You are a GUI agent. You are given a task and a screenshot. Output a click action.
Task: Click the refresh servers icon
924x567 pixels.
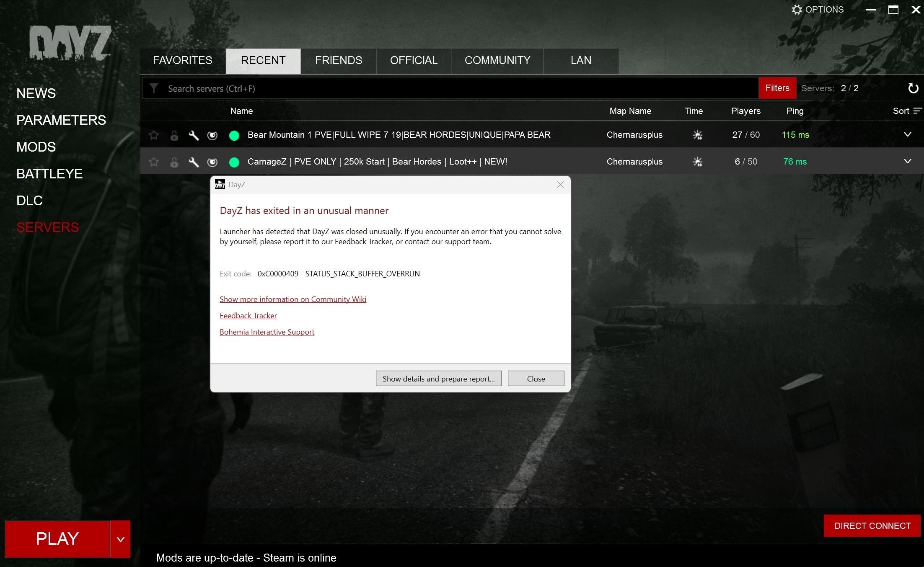tap(913, 88)
